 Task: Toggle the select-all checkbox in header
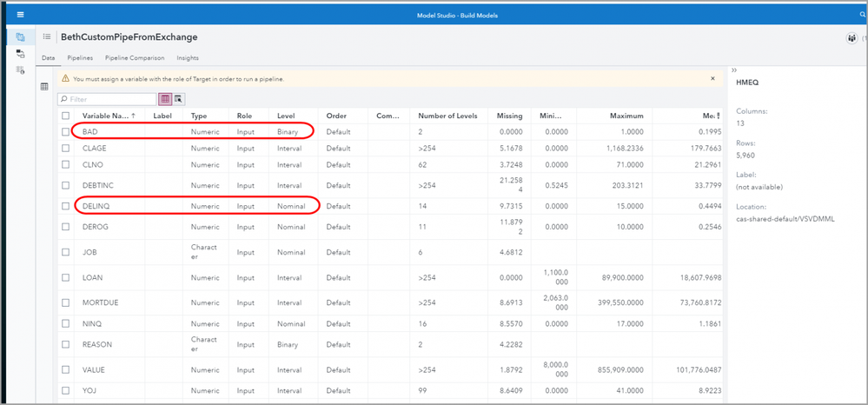(x=66, y=116)
